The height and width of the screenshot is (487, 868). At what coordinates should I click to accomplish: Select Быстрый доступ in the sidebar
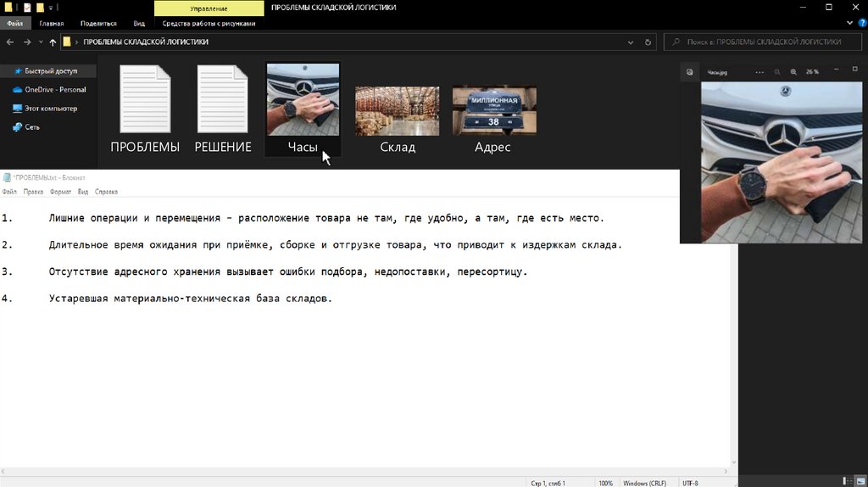coord(50,71)
